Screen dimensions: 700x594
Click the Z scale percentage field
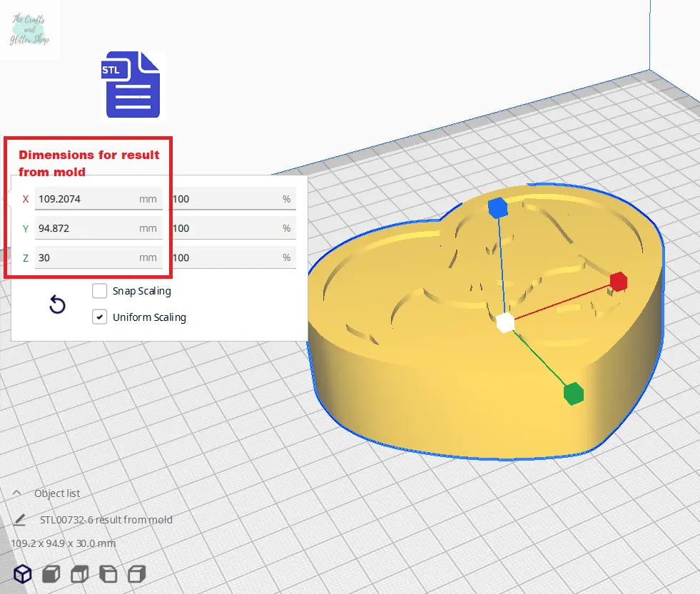(x=225, y=257)
